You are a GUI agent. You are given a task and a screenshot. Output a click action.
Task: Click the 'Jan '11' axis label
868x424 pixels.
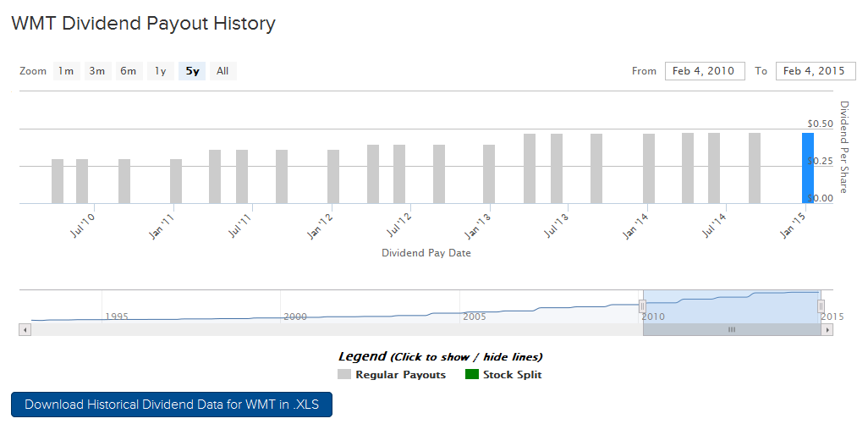point(162,226)
